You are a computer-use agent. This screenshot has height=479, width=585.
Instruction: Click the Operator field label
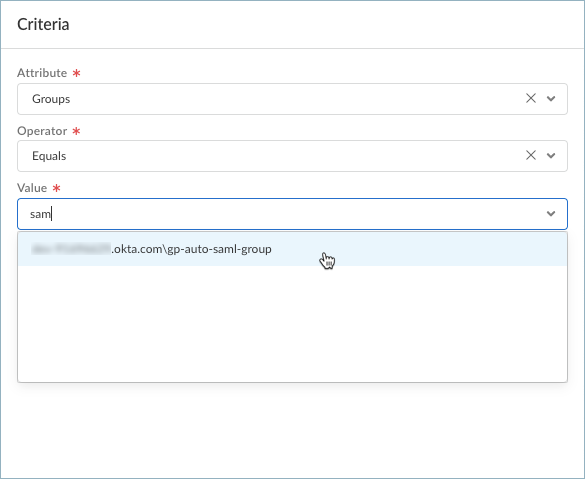(42, 131)
